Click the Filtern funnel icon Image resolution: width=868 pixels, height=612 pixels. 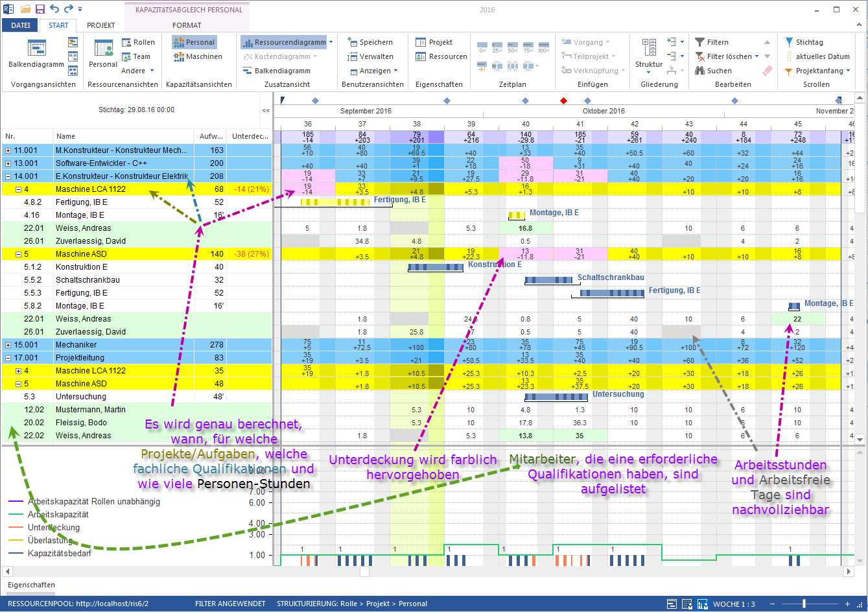[700, 42]
